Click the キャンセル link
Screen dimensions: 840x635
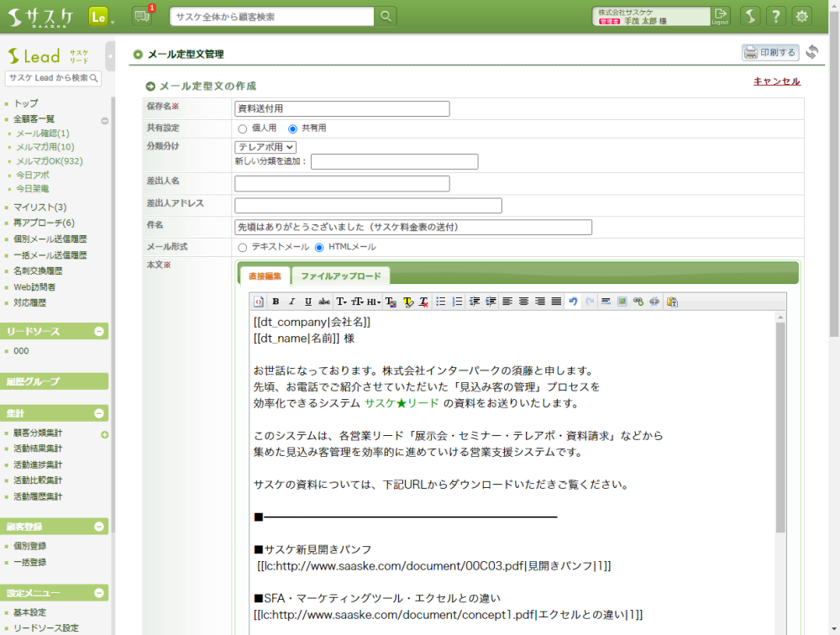point(776,81)
